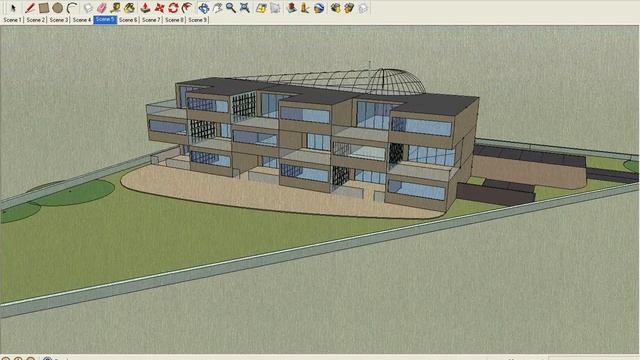Select the Rotate tool
This screenshot has width=640, height=360.
(173, 8)
